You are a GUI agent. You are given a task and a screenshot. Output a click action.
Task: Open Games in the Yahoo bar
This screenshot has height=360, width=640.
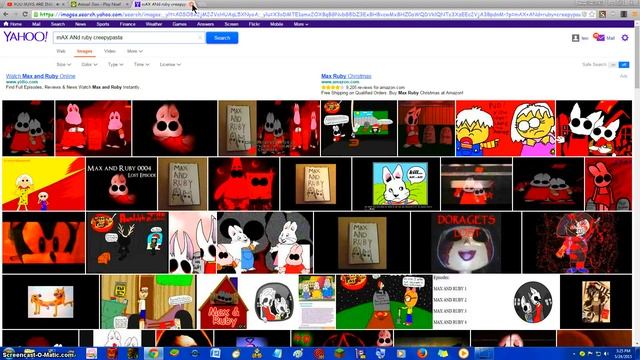coord(180,24)
